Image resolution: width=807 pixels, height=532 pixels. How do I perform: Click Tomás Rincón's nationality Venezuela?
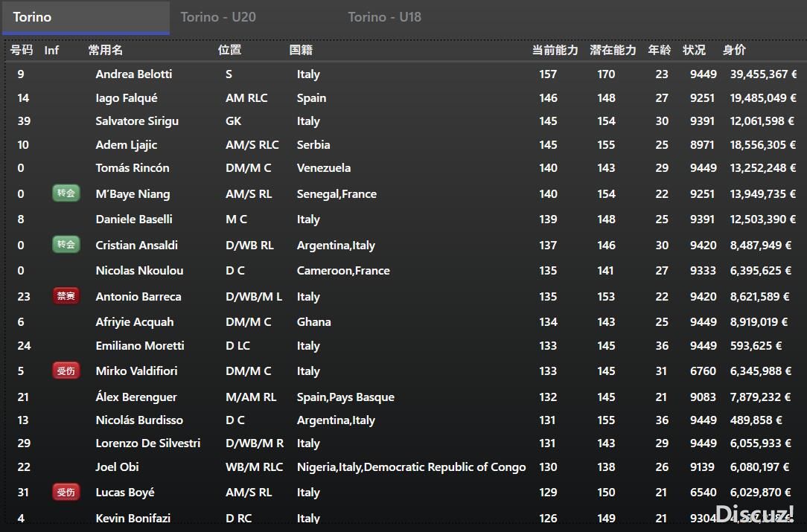click(x=324, y=167)
